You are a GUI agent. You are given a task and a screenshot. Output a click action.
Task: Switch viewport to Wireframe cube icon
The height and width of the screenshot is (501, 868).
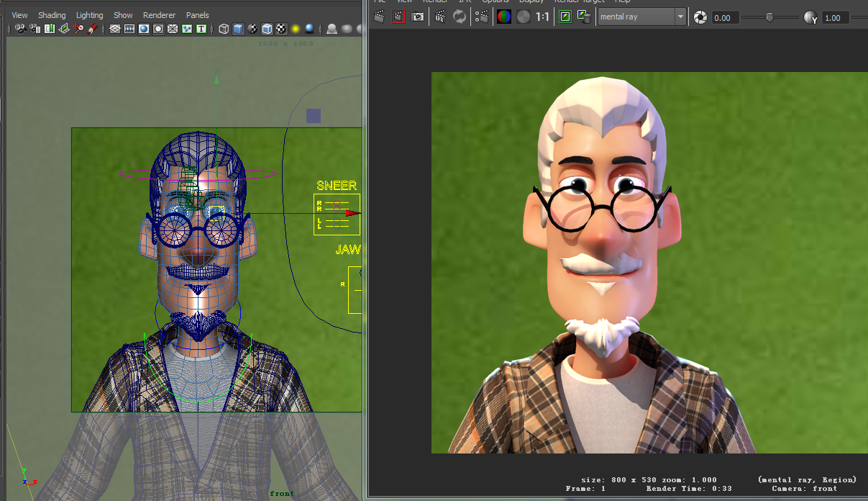224,29
